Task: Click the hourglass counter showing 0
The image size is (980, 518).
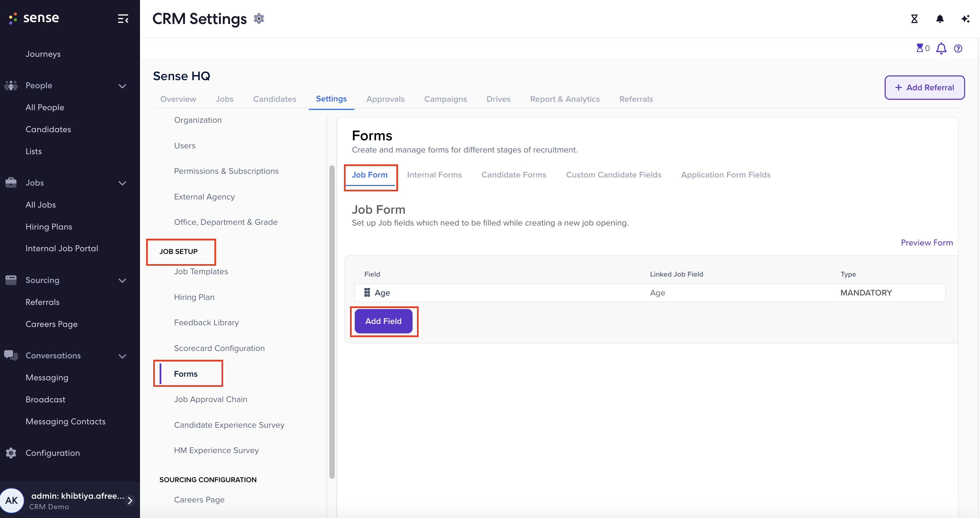Action: [x=923, y=48]
